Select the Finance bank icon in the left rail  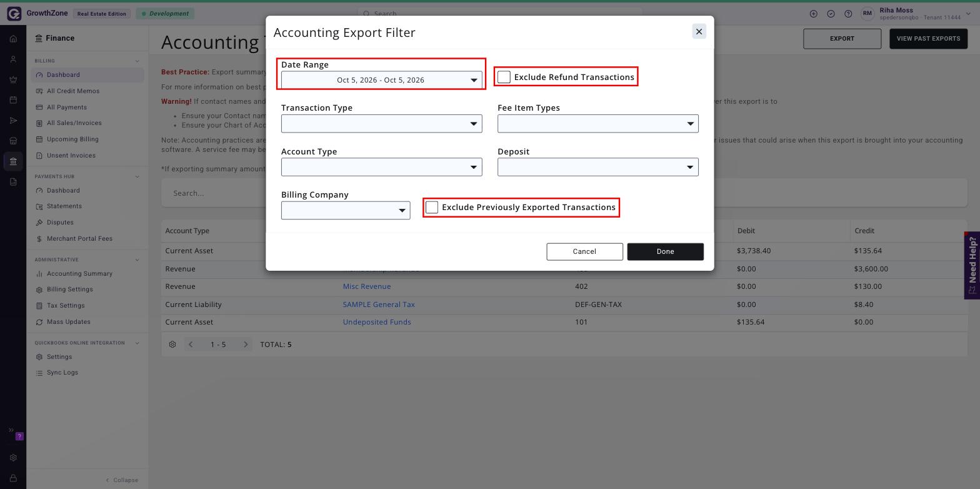pos(13,161)
